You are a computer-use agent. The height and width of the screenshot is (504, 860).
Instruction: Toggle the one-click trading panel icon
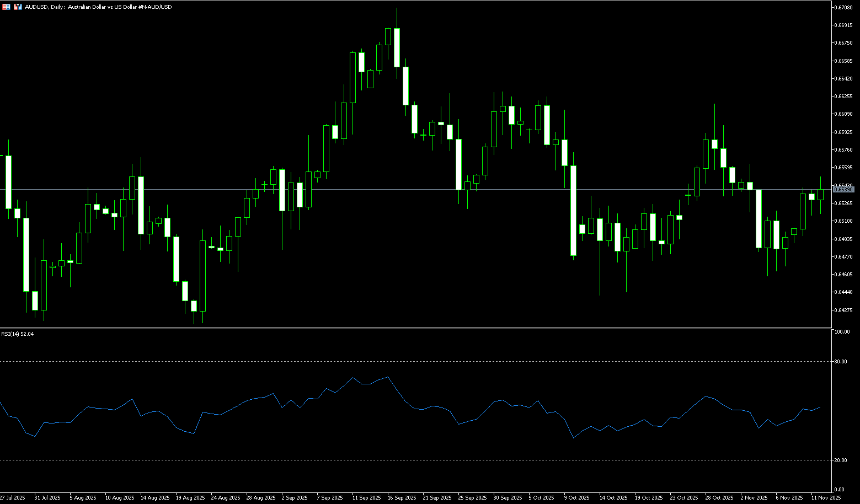pos(6,7)
